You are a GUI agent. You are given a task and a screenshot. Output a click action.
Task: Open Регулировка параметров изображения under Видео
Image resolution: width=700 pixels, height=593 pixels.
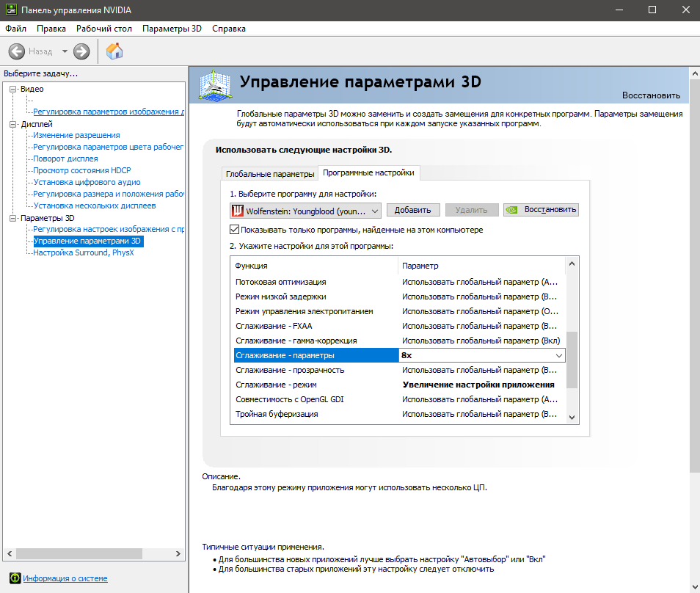(x=109, y=112)
